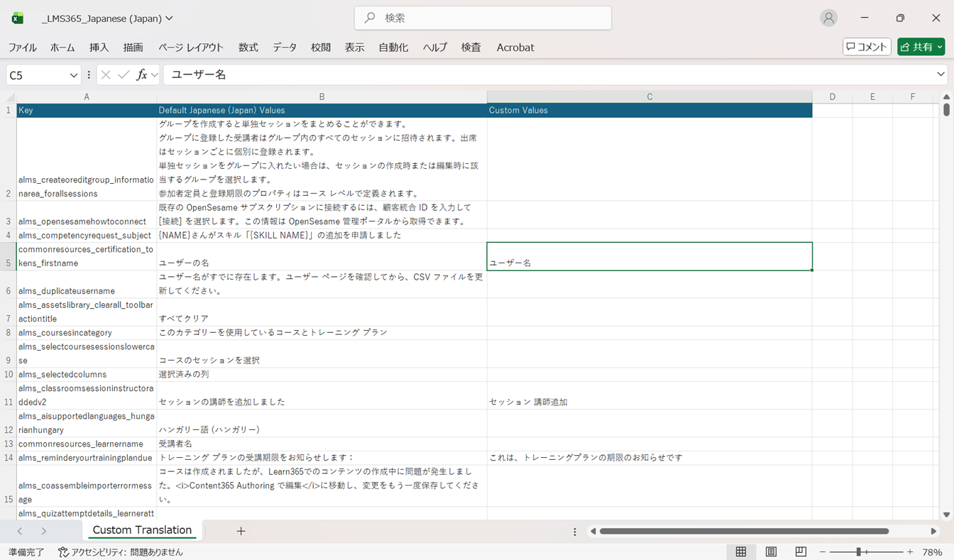Open the 自動化 ribbon tab
Viewport: 954px width, 560px height.
[x=393, y=48]
